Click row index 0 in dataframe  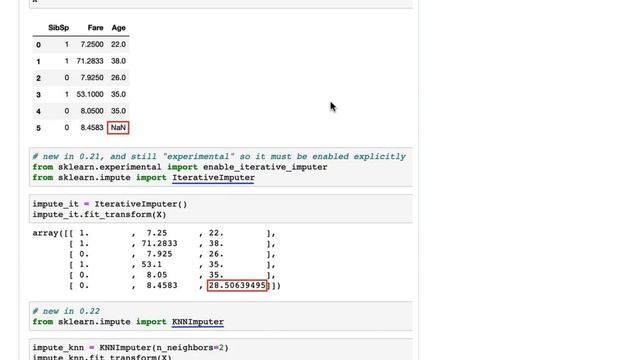(x=38, y=45)
